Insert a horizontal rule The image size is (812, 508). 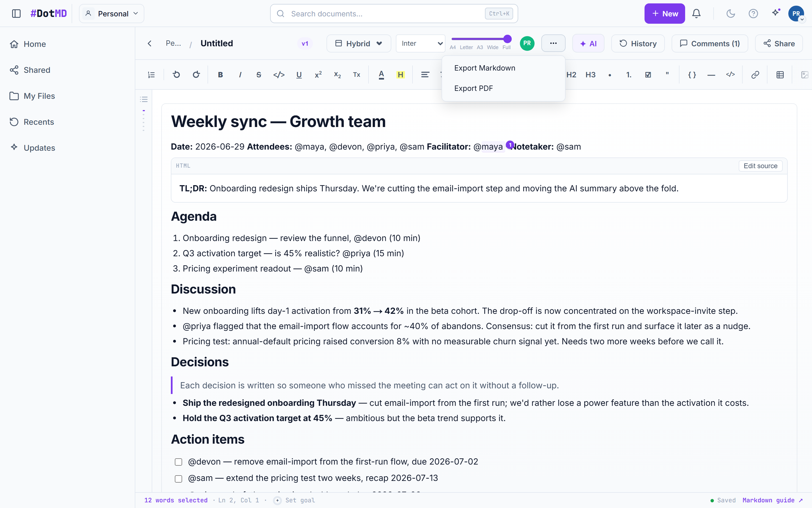[711, 75]
